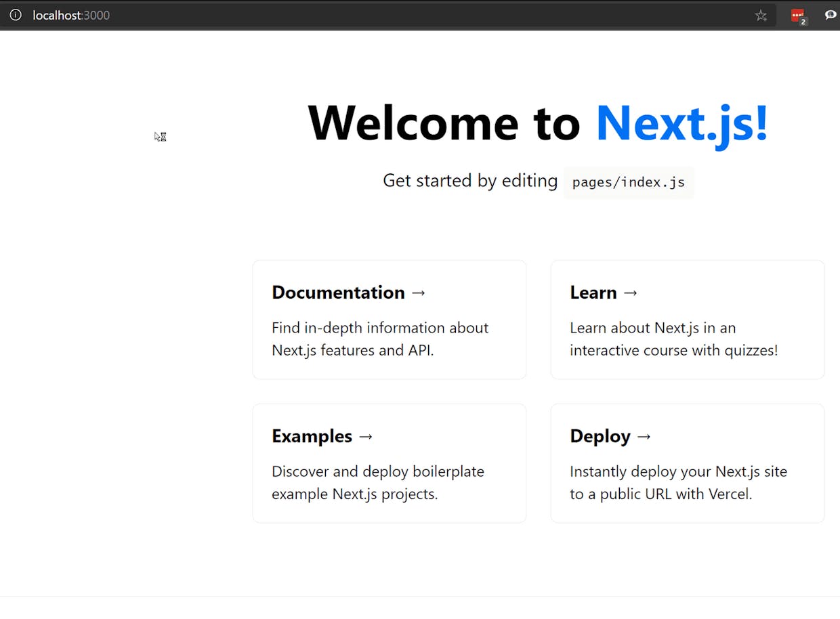Click 'Find in-depth information about' description text
This screenshot has width=840, height=619.
[380, 328]
